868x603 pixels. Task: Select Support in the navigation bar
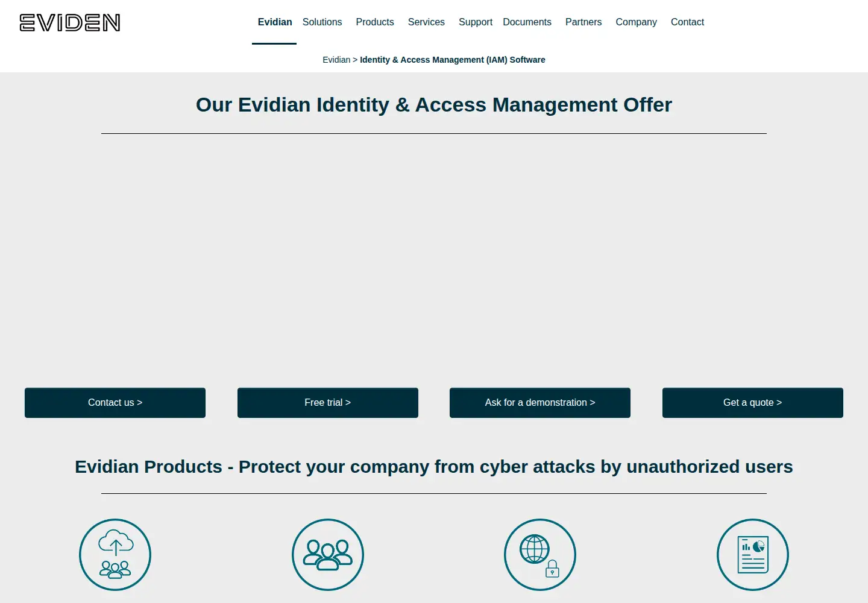tap(476, 22)
